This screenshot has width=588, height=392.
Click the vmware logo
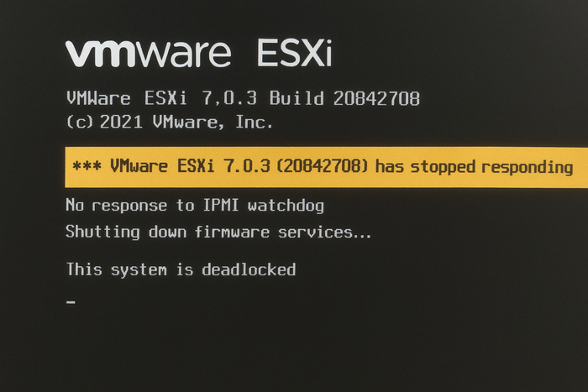(x=148, y=54)
